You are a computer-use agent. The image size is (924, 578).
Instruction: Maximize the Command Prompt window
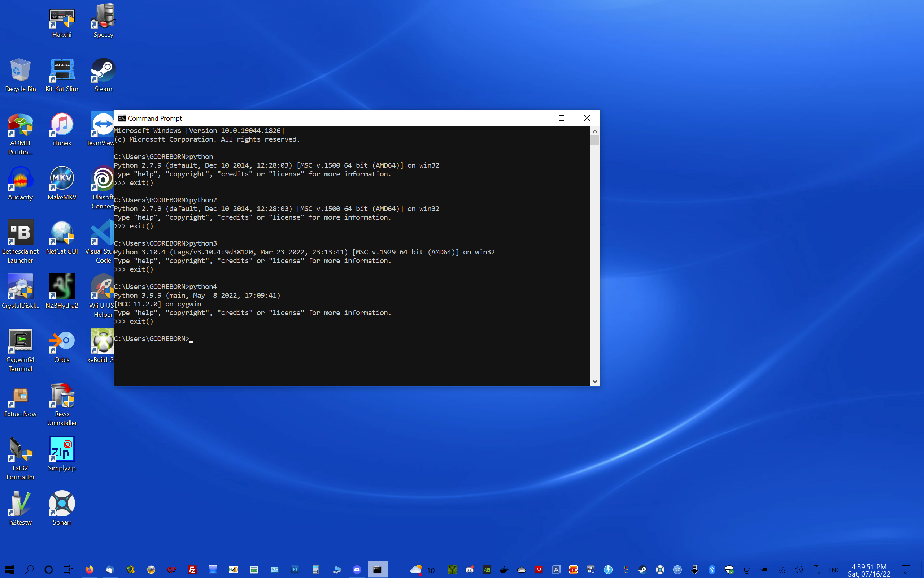pyautogui.click(x=561, y=118)
